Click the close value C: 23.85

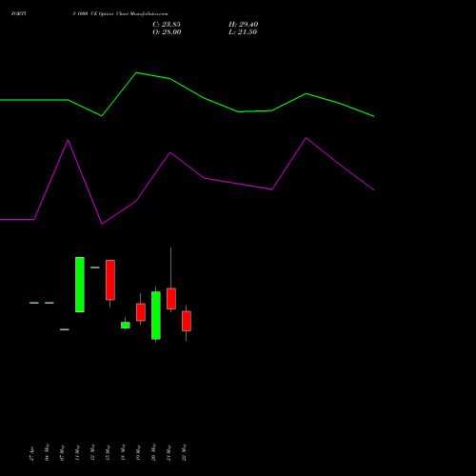(167, 25)
